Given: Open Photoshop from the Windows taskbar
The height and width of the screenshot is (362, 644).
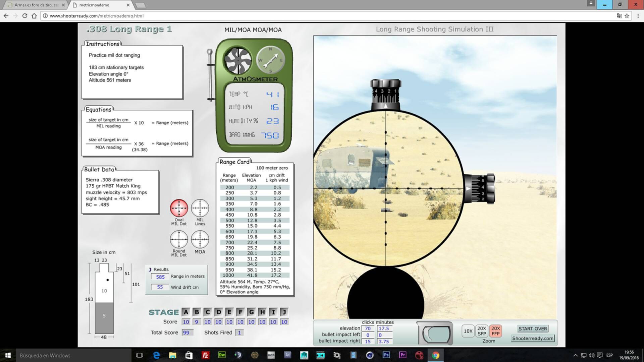Looking at the screenshot, I should (386, 355).
